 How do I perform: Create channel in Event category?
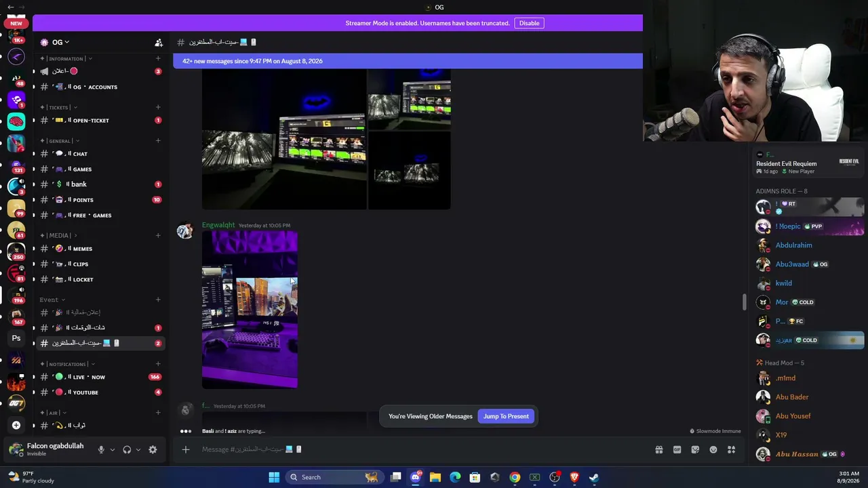(x=158, y=300)
